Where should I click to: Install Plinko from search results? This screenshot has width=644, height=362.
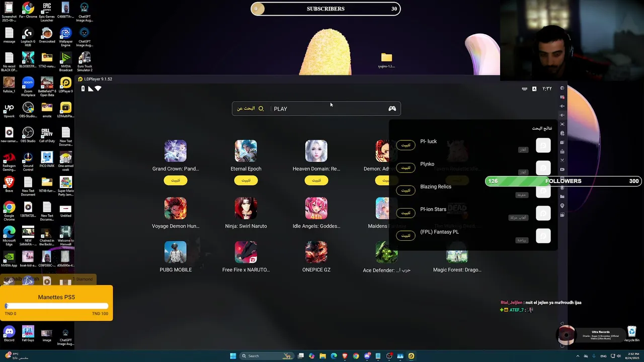(406, 167)
